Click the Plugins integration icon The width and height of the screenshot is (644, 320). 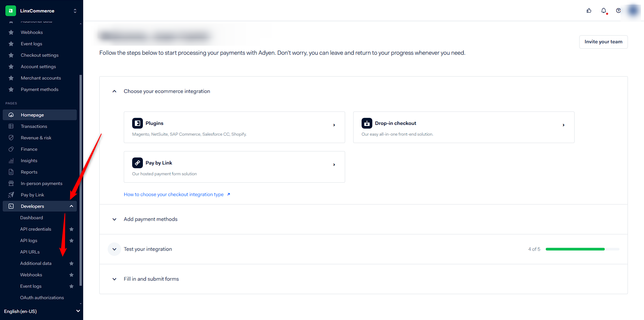[x=138, y=123]
